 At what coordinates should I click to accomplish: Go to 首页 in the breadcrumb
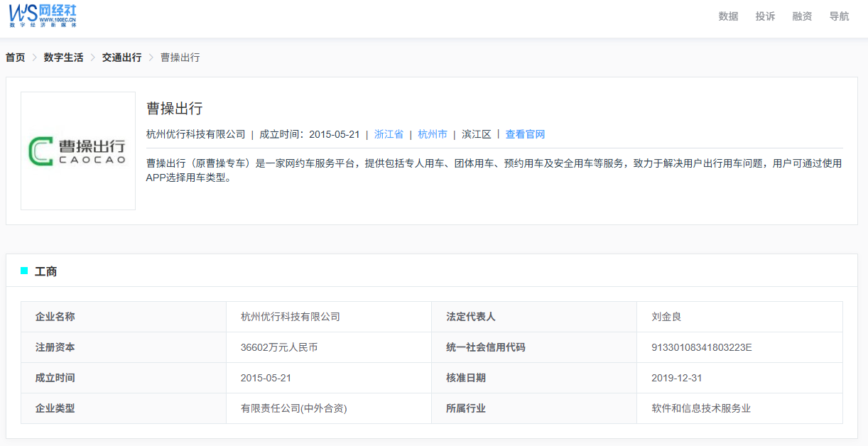pyautogui.click(x=16, y=58)
